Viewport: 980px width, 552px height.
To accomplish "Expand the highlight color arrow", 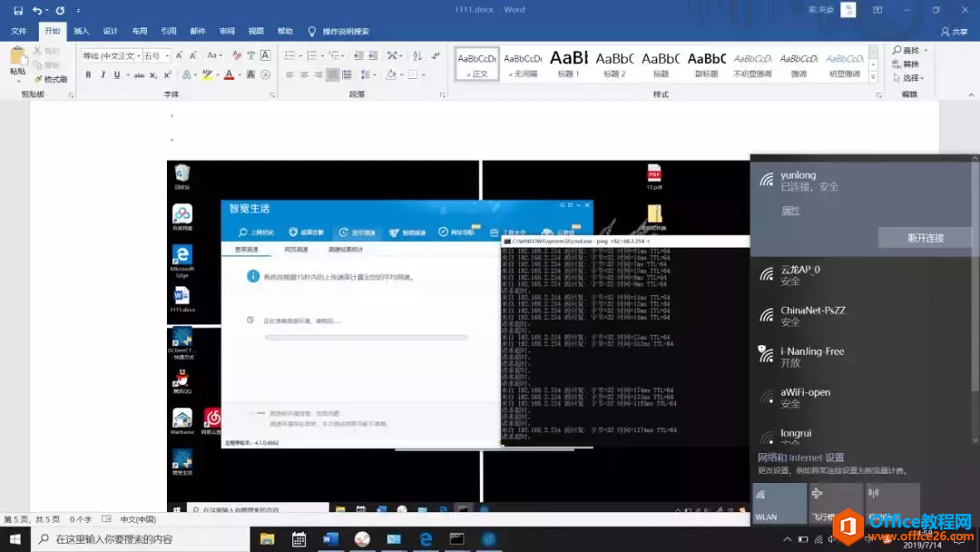I will tap(218, 75).
